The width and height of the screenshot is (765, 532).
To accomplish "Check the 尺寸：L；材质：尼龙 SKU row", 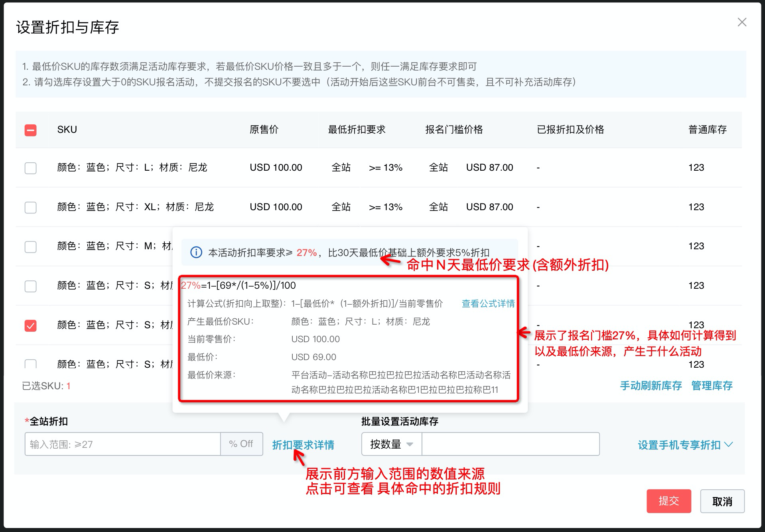I will coord(31,168).
